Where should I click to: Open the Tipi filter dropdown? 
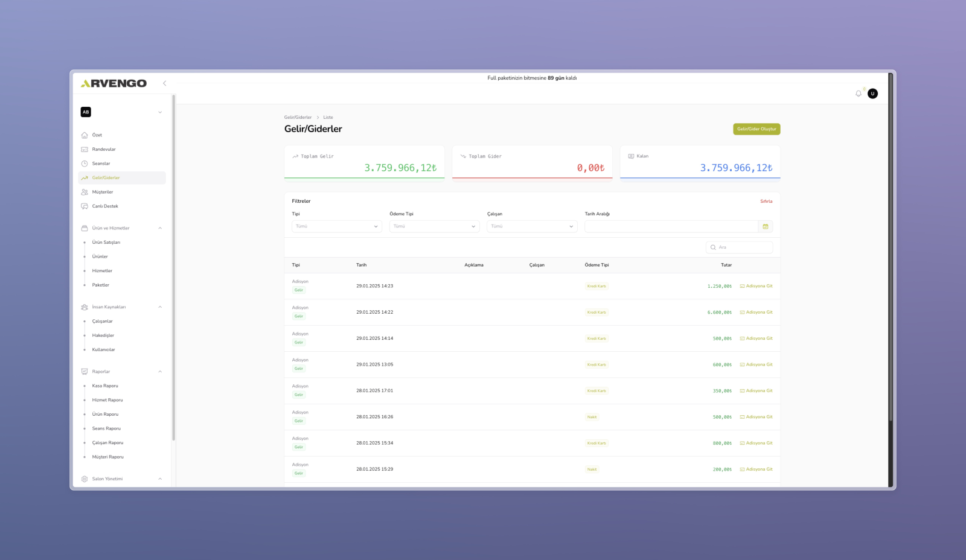(336, 226)
